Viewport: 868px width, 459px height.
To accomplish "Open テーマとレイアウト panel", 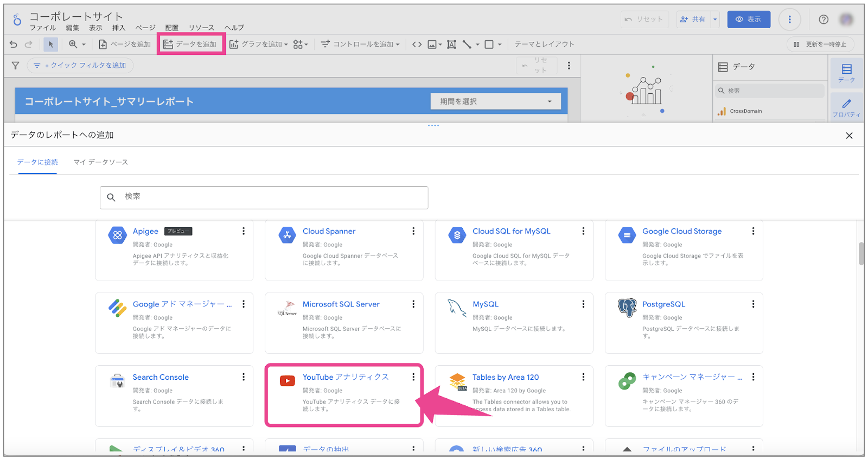I will (544, 44).
